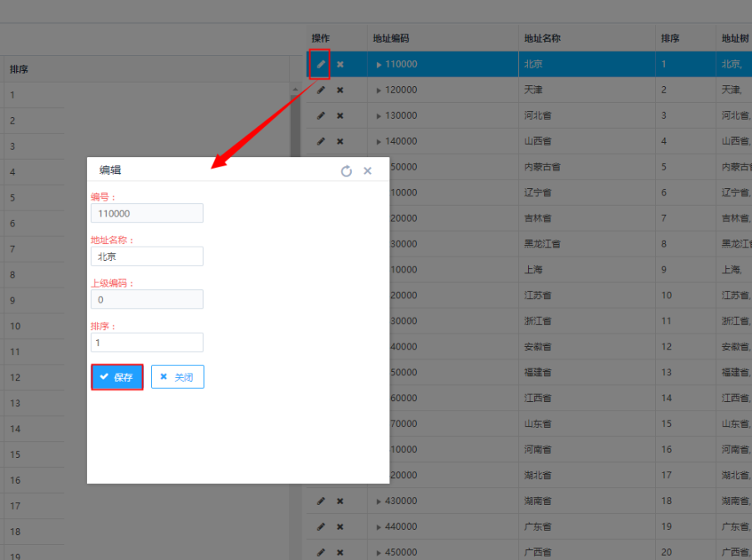Click the pencil icon for 广西省 row
Image resolution: width=752 pixels, height=560 pixels.
click(x=320, y=552)
